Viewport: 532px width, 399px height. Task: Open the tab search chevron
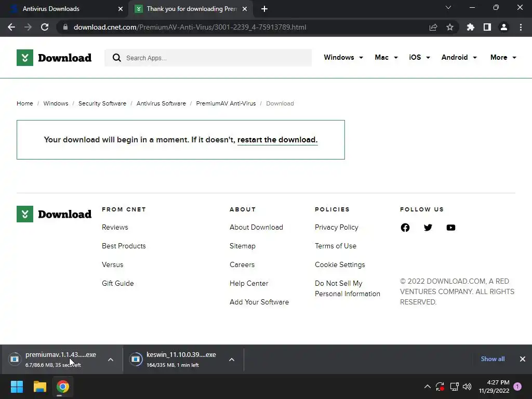click(448, 7)
